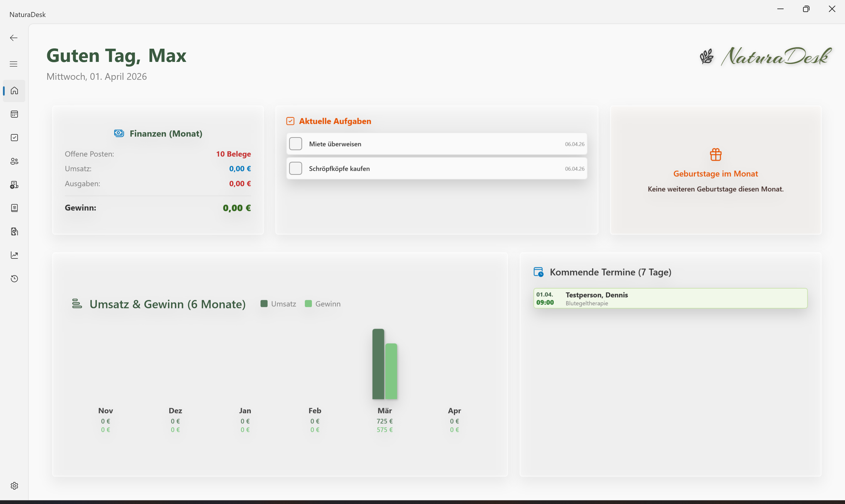Expand the navigation via hamburger menu
845x504 pixels.
coord(13,64)
